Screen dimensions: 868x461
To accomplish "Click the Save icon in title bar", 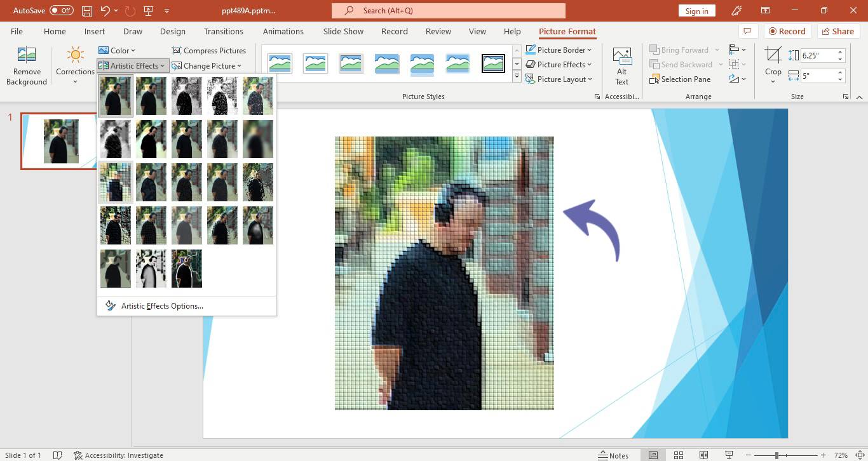I will point(87,10).
